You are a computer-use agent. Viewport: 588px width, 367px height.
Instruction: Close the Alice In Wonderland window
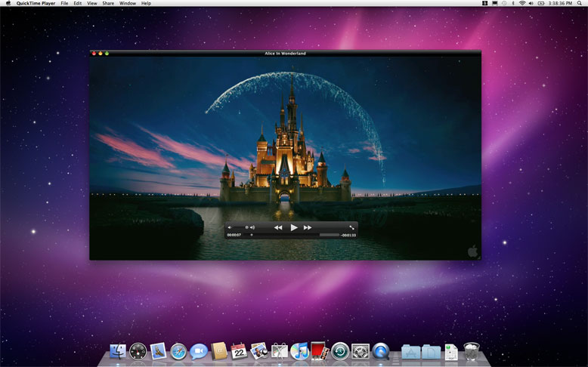click(94, 54)
